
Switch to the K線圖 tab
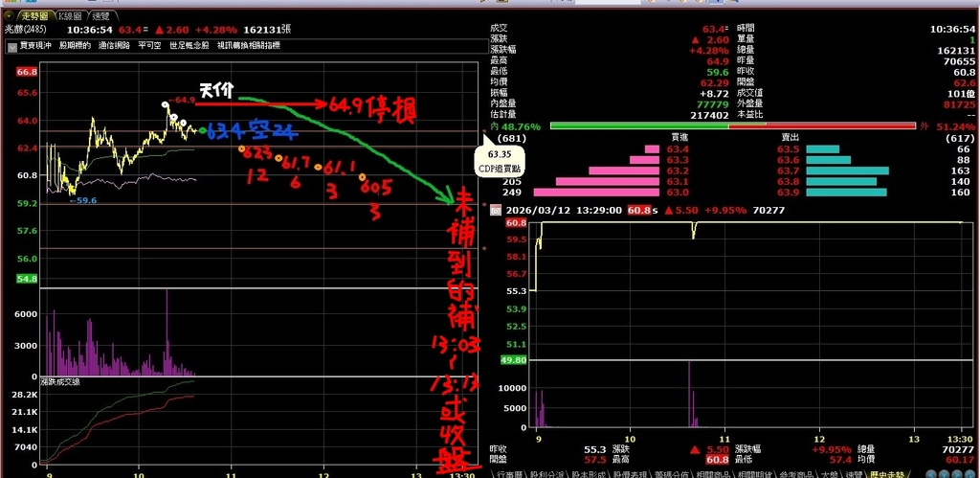pyautogui.click(x=69, y=16)
